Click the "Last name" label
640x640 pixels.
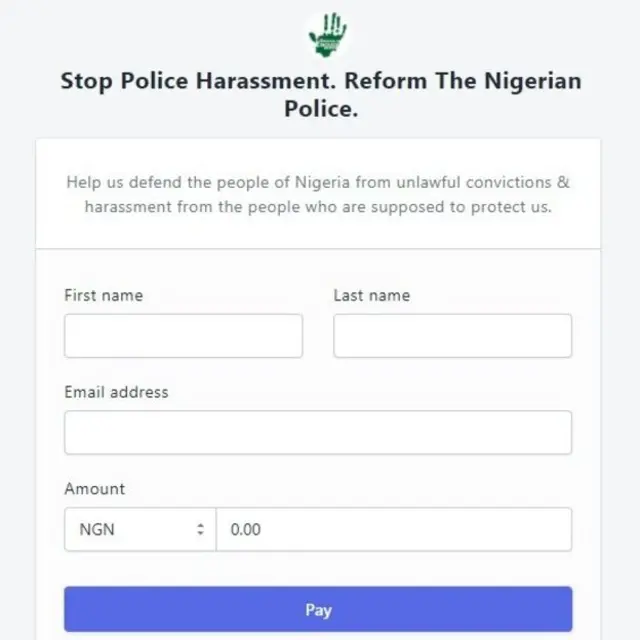[x=371, y=295]
